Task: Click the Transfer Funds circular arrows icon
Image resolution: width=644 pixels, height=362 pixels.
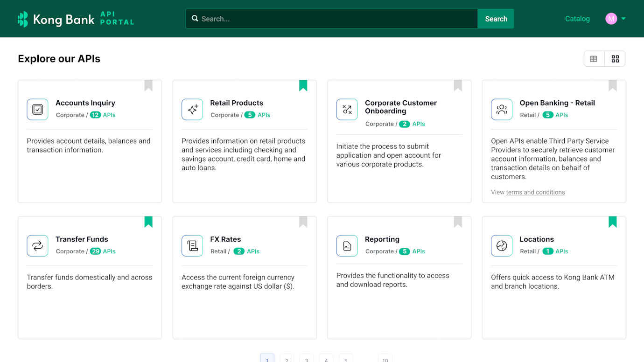Action: (37, 245)
